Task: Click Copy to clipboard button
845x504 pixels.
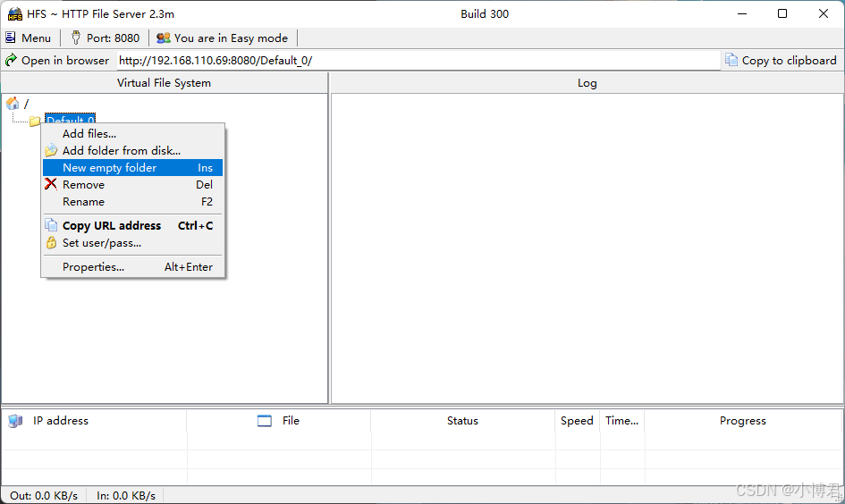Action: pos(782,60)
